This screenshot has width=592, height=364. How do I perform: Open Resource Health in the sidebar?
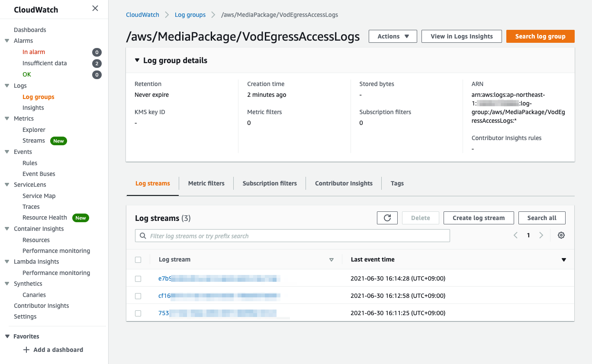pos(45,217)
